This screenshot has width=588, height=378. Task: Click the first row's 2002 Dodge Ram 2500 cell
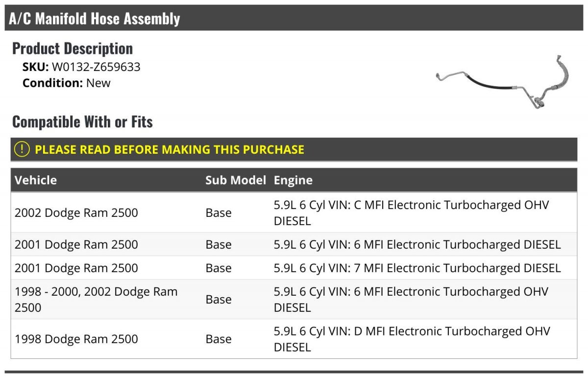[x=76, y=213]
